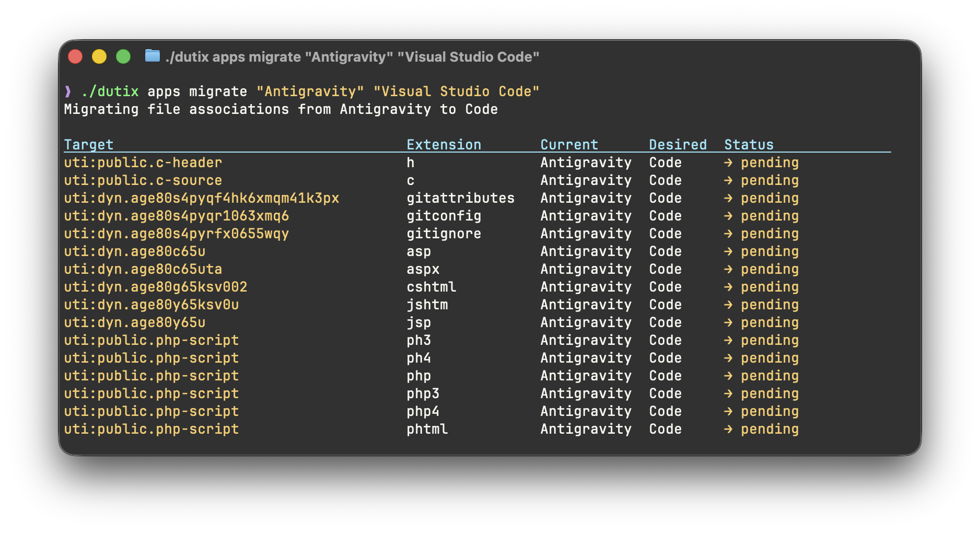Viewport: 980px width, 533px height.
Task: Click the 'gitattributes' extension cell
Action: pyautogui.click(x=461, y=198)
